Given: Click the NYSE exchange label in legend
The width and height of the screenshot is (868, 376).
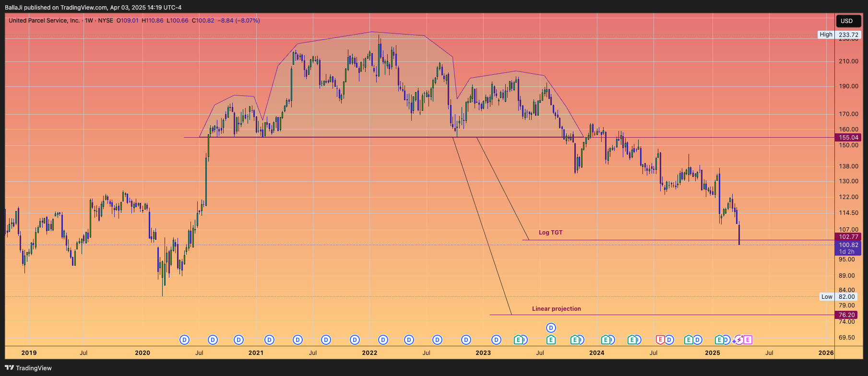Looking at the screenshot, I should pos(106,21).
